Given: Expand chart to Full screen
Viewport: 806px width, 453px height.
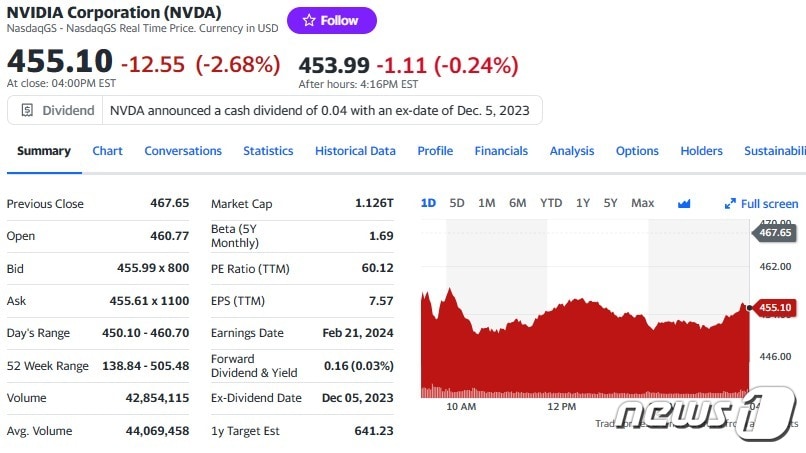Looking at the screenshot, I should click(x=762, y=203).
